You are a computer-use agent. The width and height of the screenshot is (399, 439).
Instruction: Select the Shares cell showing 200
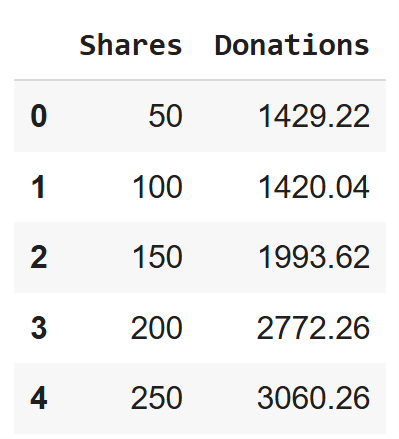point(157,328)
